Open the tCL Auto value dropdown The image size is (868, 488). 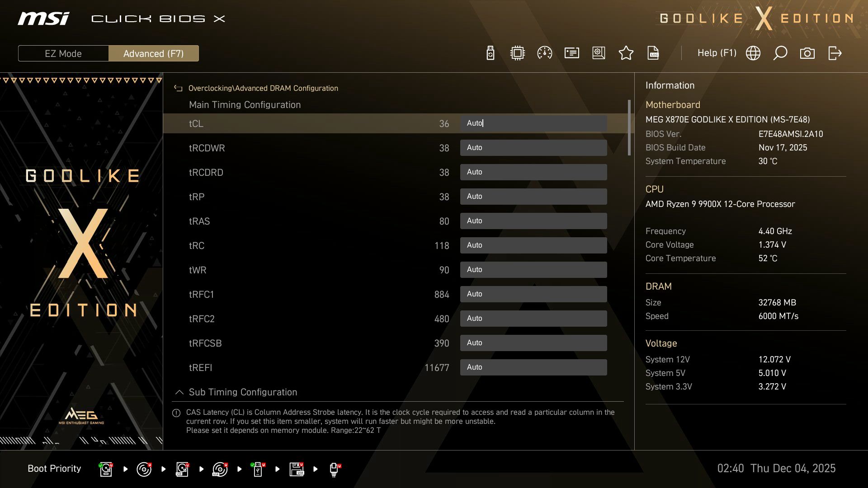coord(533,123)
